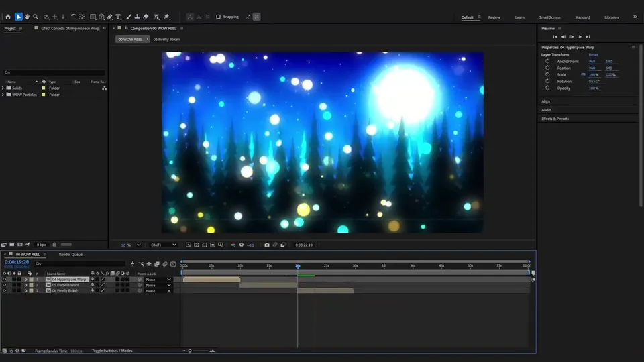
Task: Open the channel and color management icon
Action: tap(233, 245)
